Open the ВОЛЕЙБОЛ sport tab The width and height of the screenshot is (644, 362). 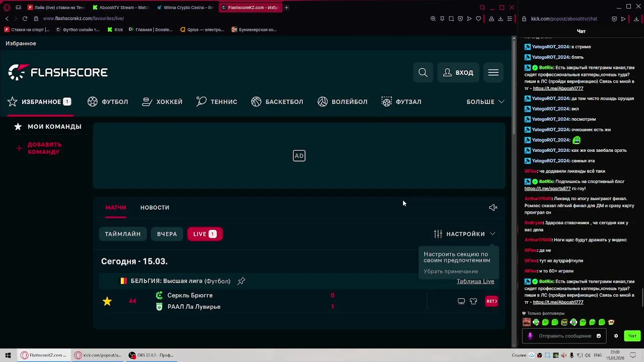coord(343,102)
